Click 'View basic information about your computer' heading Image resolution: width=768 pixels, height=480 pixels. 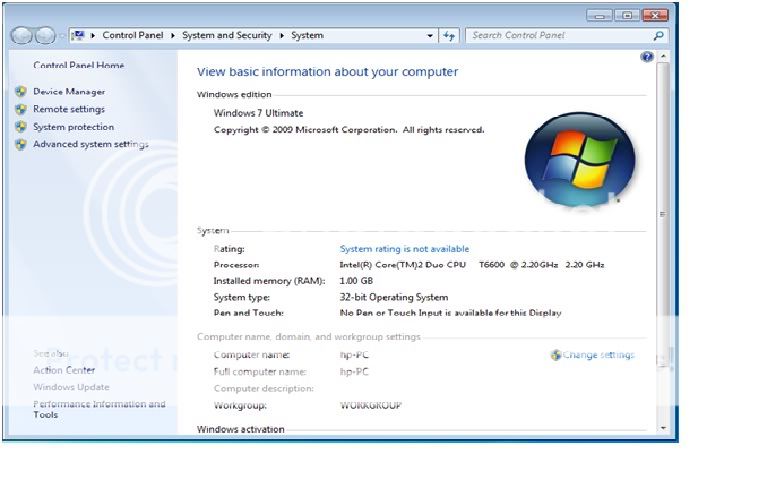328,72
